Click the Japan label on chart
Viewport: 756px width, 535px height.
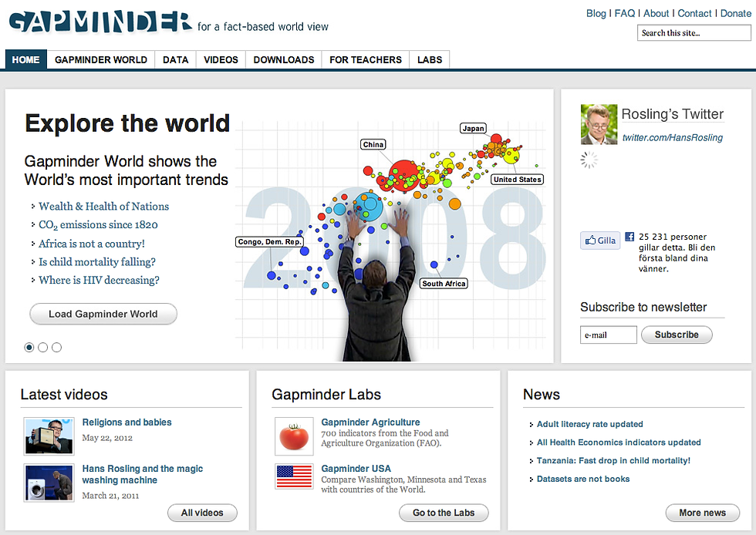[473, 128]
